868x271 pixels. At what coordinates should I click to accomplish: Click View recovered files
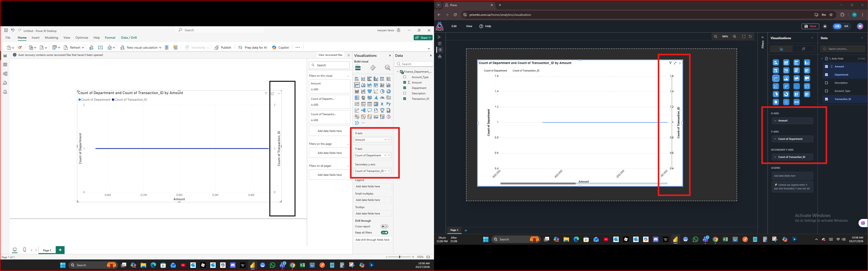[x=330, y=55]
